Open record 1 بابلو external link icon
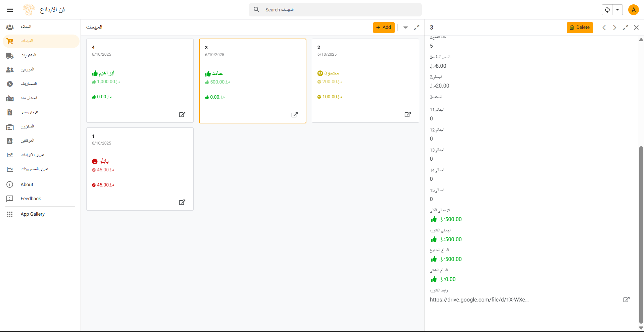The image size is (644, 332). pos(182,202)
